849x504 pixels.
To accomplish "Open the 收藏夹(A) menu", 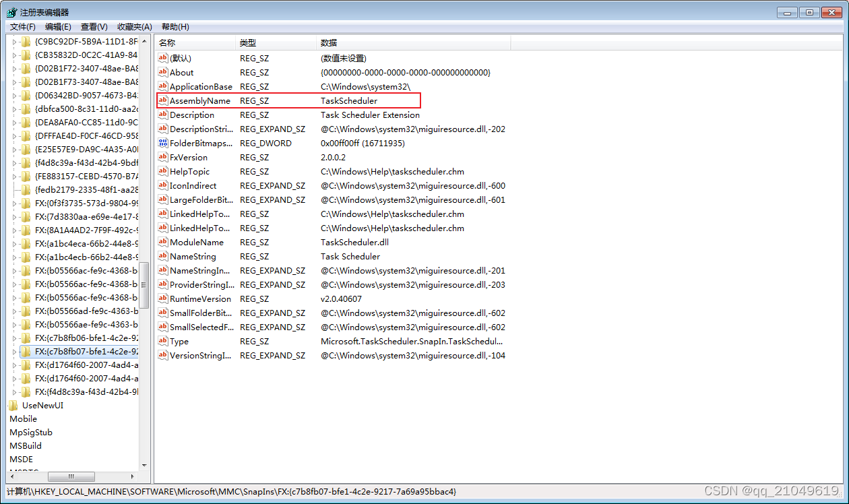I will [x=135, y=27].
